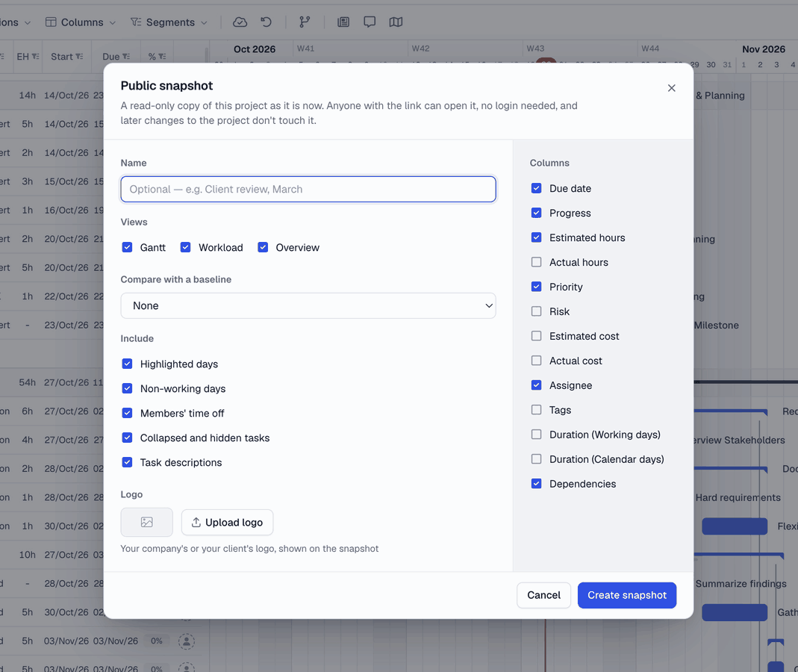Toggle Highlighted days checkbox
The width and height of the screenshot is (798, 672).
(x=127, y=364)
